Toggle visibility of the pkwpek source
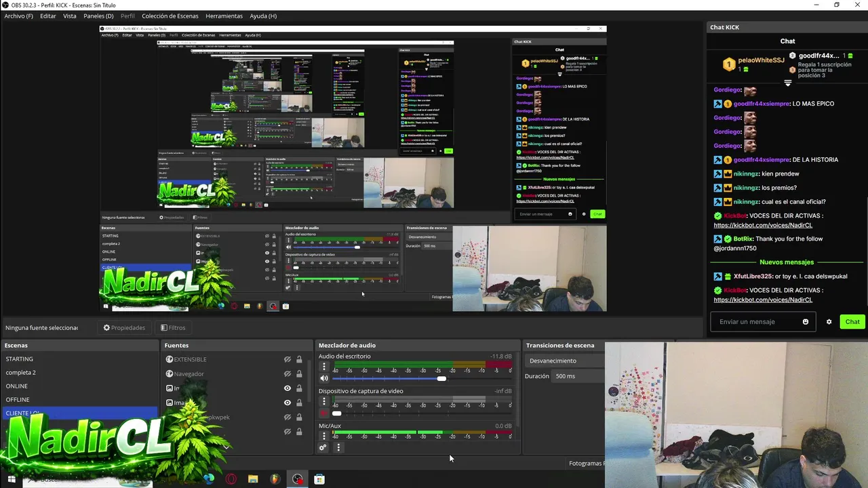This screenshot has height=488, width=868. pyautogui.click(x=288, y=417)
